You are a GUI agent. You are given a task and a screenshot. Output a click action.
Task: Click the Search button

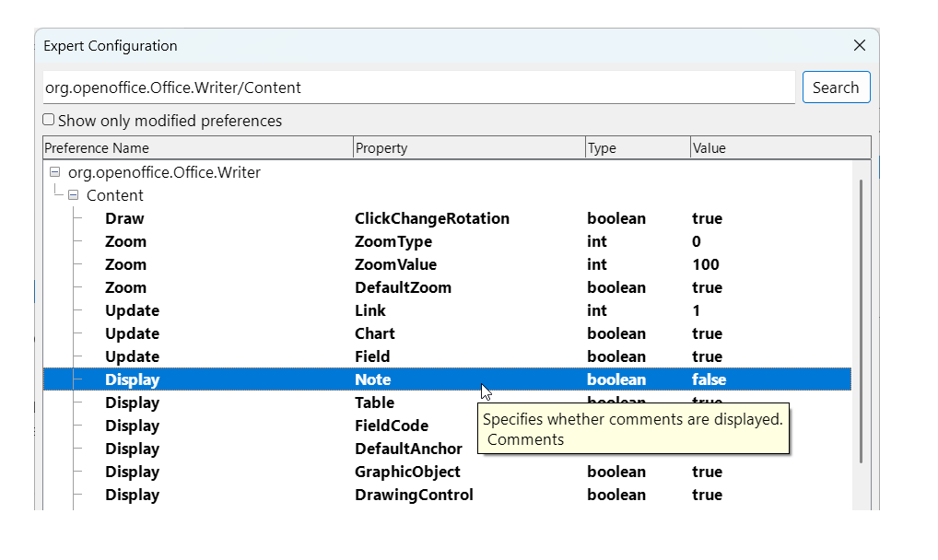tap(836, 87)
